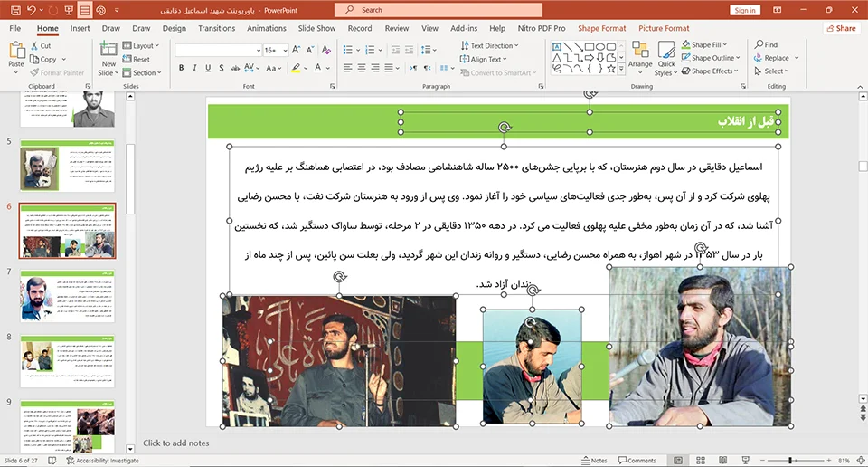Open the Shape Effects dropdown

point(710,71)
